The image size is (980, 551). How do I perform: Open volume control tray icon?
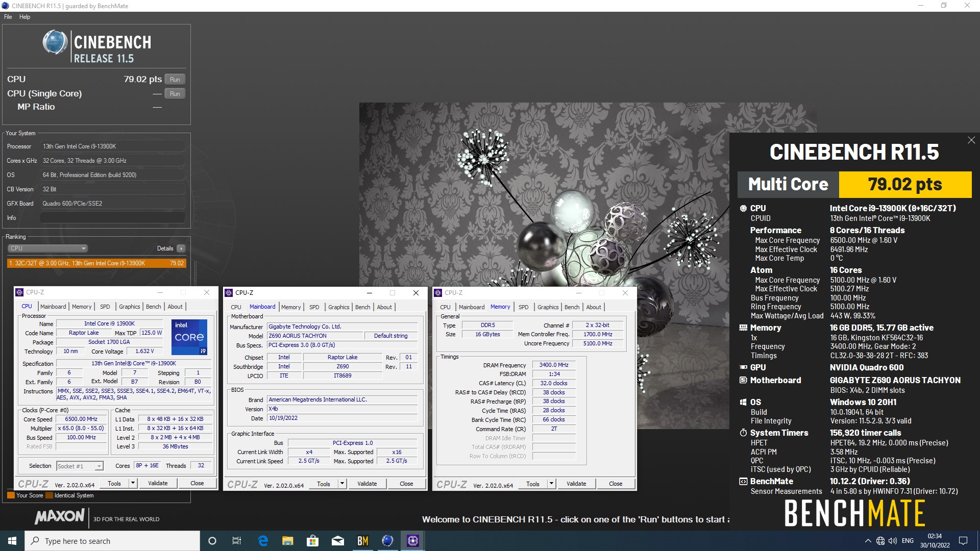893,541
